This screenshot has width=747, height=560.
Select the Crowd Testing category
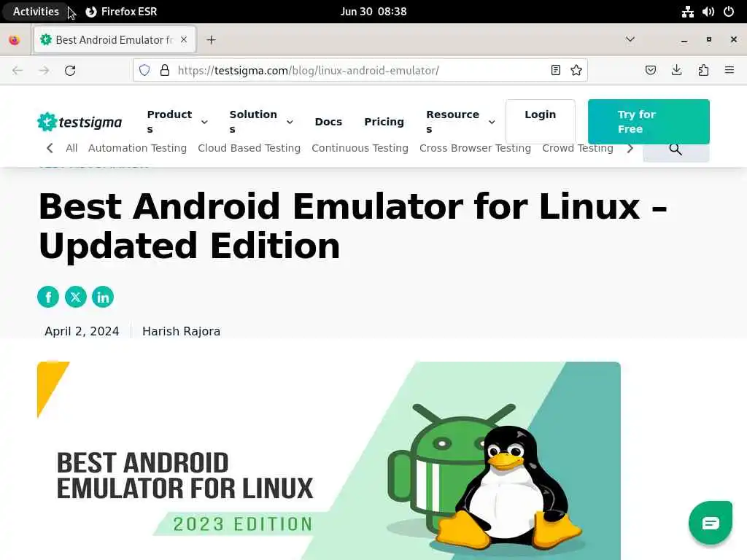tap(578, 148)
